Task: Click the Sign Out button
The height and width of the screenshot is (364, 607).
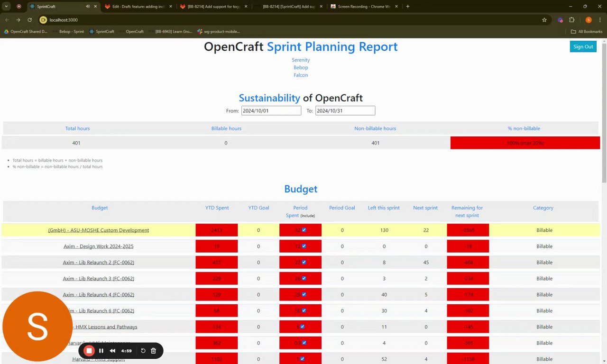Action: tap(583, 46)
